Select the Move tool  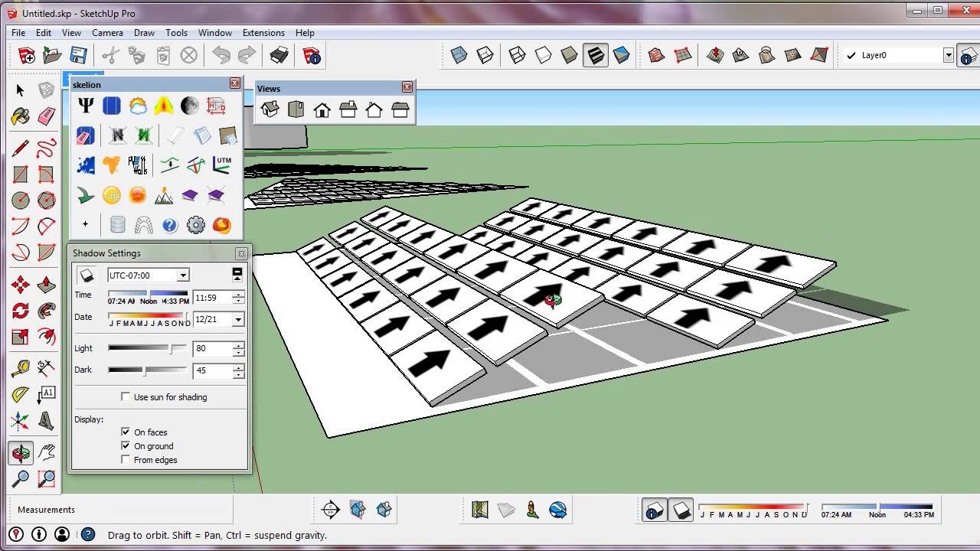21,285
